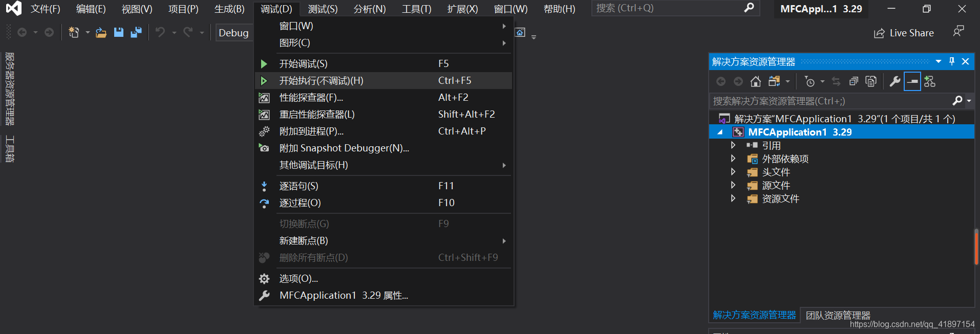Select 性能探查器(F)... menu entry
Image resolution: width=980 pixels, height=334 pixels.
[x=384, y=97]
